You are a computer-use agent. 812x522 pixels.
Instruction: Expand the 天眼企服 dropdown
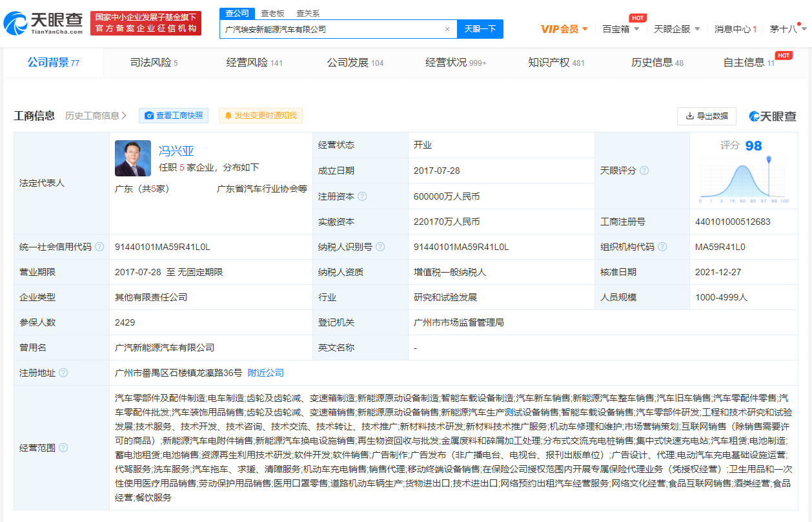point(676,29)
